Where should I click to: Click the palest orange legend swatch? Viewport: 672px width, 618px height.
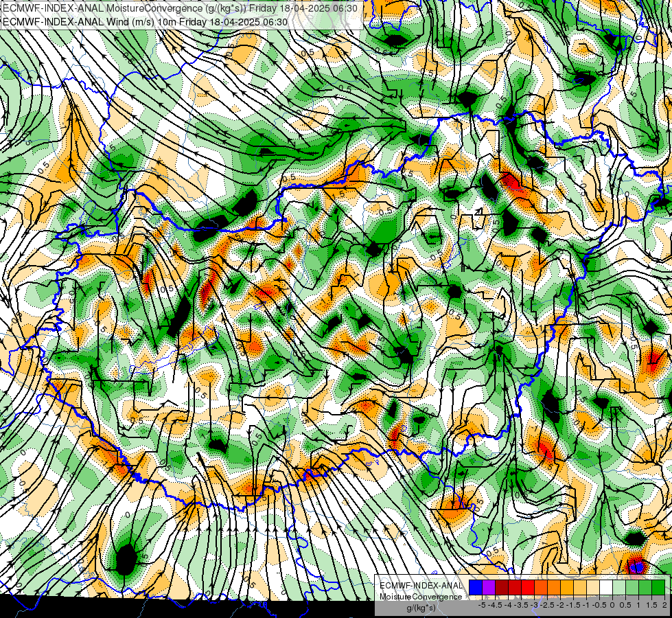[593, 587]
